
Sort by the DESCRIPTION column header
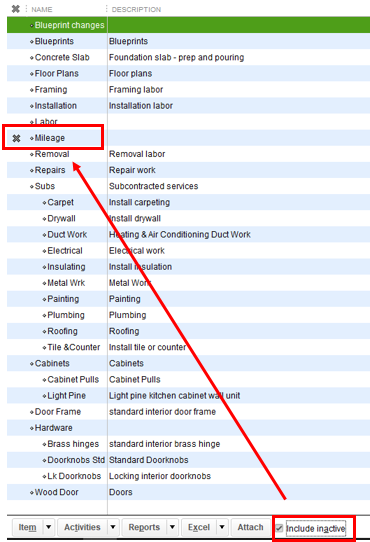(136, 9)
